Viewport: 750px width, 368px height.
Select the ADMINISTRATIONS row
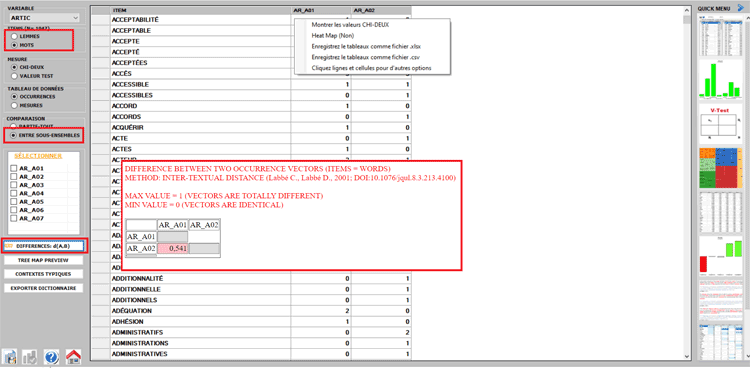[251, 343]
